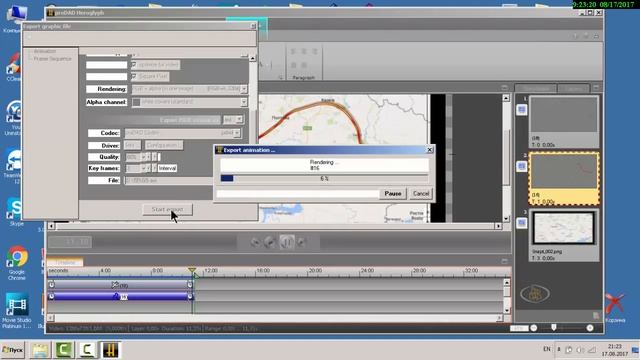640x360 pixels.
Task: Click the step-back playback button
Action: coord(269,242)
